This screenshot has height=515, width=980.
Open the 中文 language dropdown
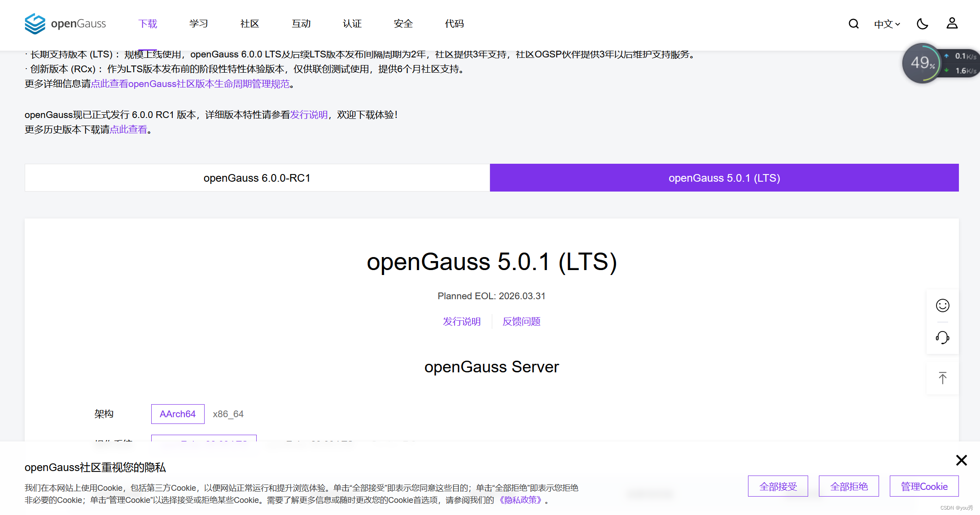886,24
